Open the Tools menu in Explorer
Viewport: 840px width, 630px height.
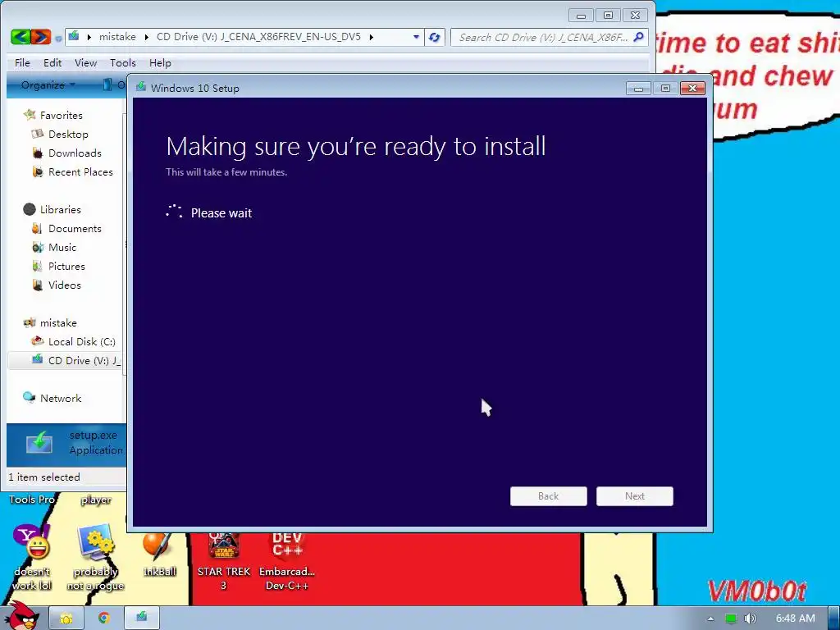[123, 62]
